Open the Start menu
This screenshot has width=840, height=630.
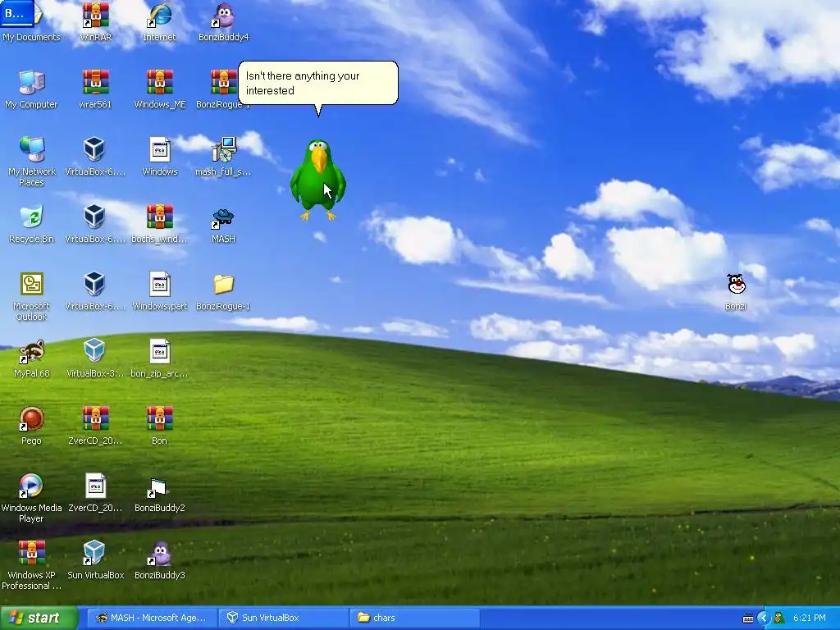click(x=39, y=618)
